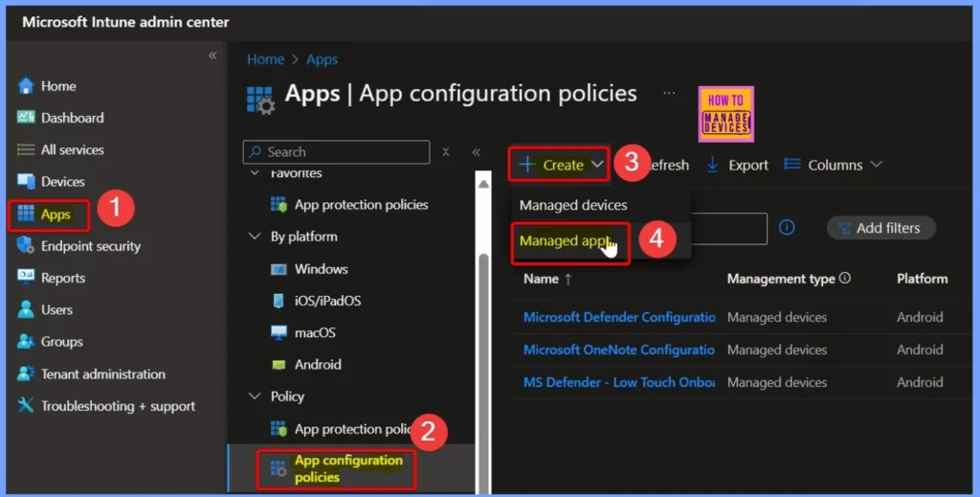Click Managed devices cell in Microsoft Defender Configuration row
This screenshot has height=497, width=980.
click(x=777, y=317)
